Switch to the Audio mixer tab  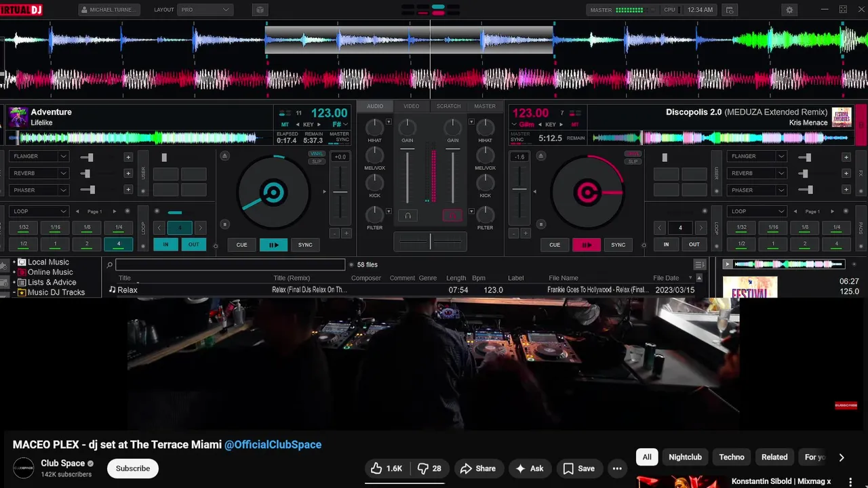(375, 106)
